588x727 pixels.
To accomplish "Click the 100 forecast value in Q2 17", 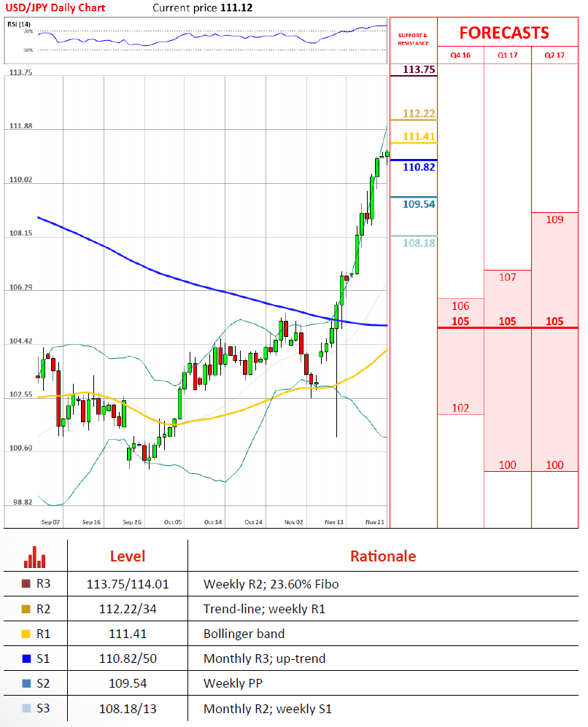I will (554, 465).
